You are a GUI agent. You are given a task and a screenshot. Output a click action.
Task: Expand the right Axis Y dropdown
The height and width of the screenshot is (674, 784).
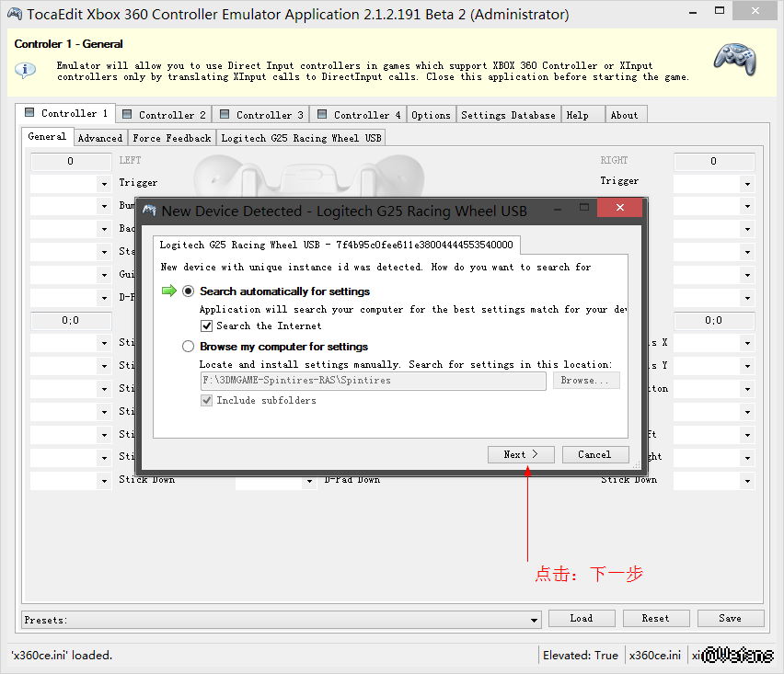click(747, 366)
